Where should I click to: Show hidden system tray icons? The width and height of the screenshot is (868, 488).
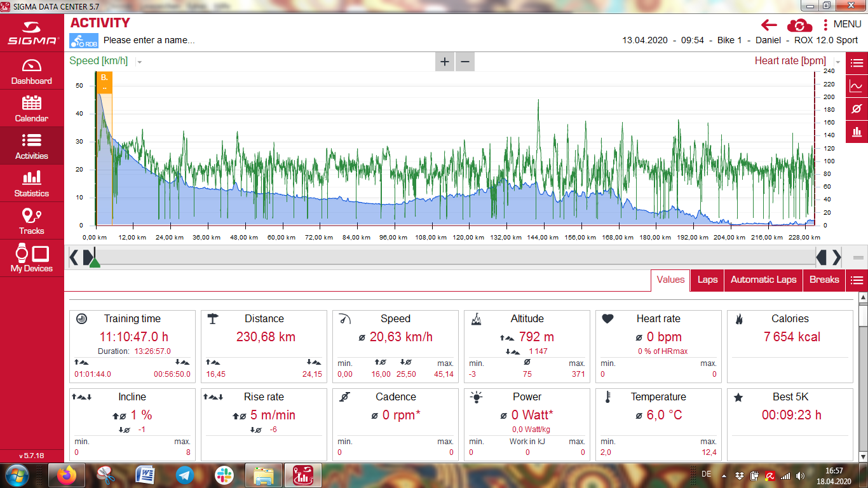coord(724,475)
